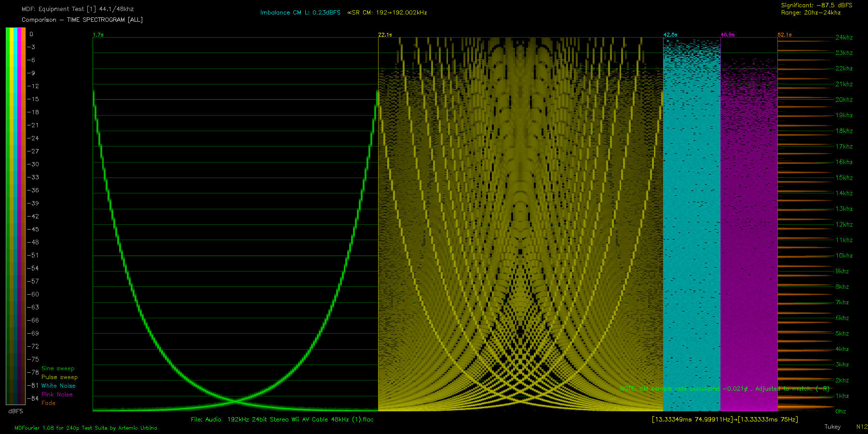The height and width of the screenshot is (434, 868).
Task: Click the 'MDFourier 1.08 for 240p Test Suite' credit
Action: tap(86, 428)
